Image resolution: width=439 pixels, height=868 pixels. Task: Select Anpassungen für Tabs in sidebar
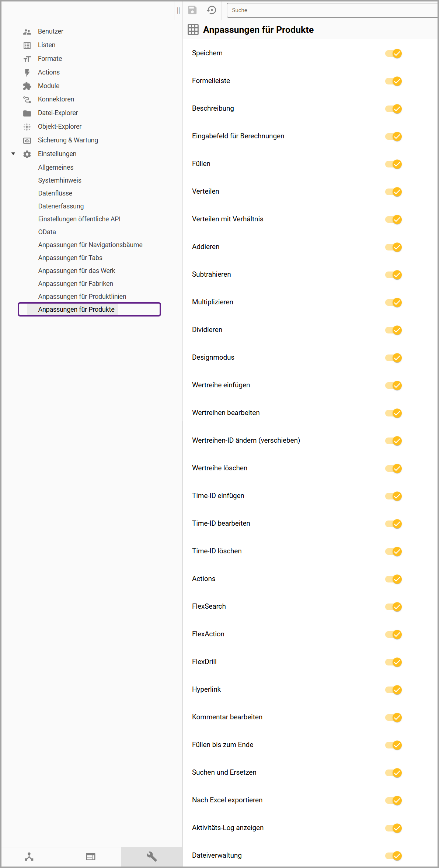tap(70, 258)
